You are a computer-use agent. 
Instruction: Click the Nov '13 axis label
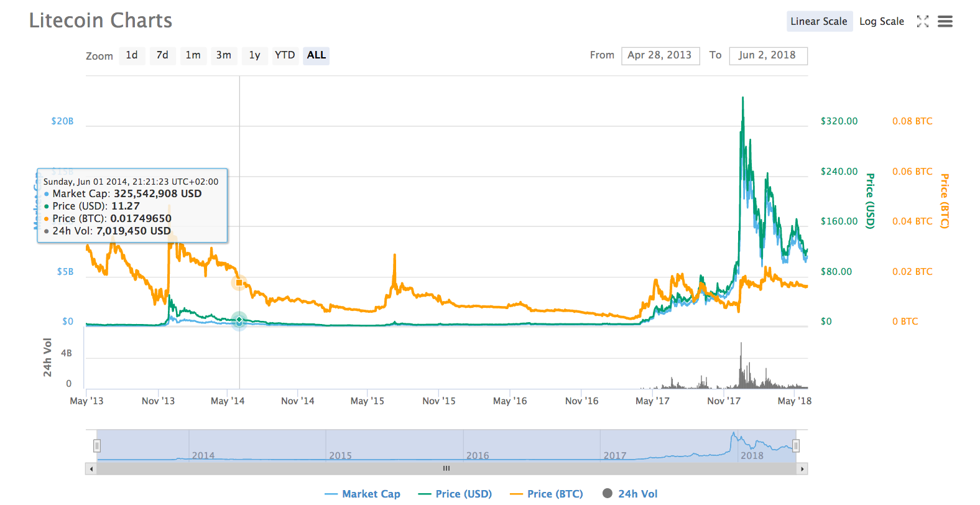click(x=158, y=401)
